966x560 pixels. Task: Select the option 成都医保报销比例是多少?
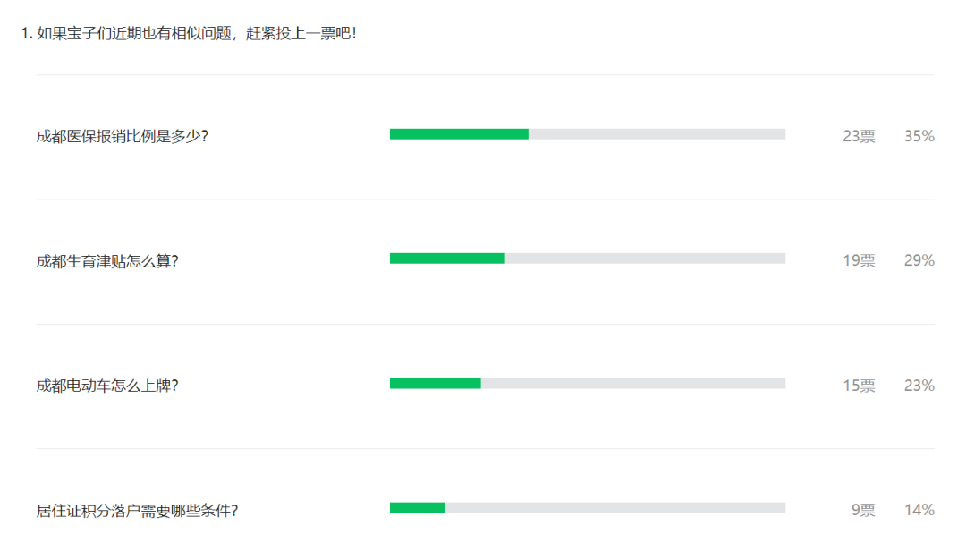point(122,136)
